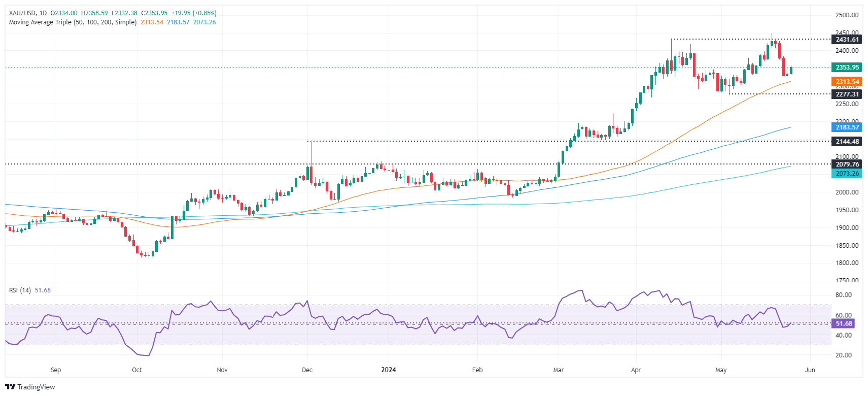The width and height of the screenshot is (868, 396).
Task: Click the purple RSI value in legend
Action: click(43, 290)
